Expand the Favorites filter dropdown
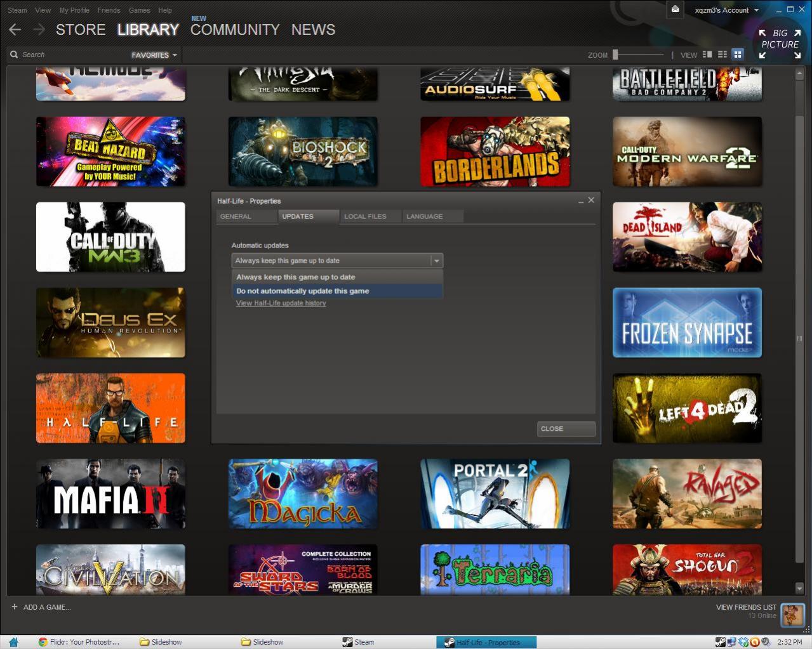 point(154,55)
